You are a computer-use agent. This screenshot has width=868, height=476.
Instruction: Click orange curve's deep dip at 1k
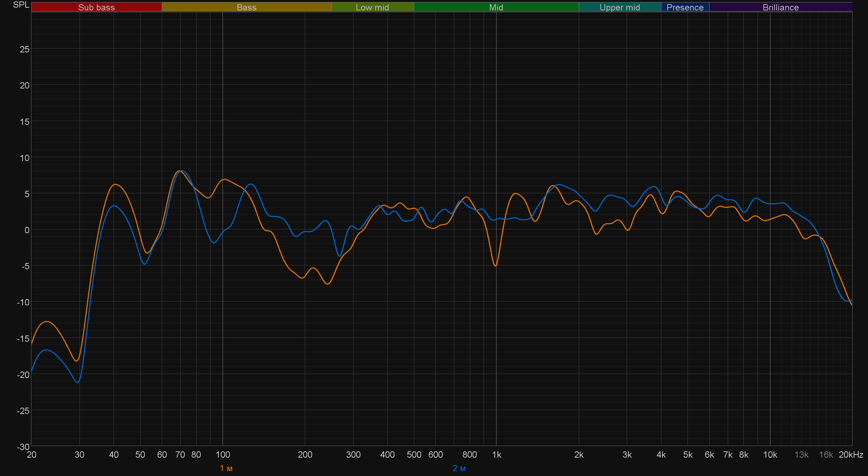point(495,266)
